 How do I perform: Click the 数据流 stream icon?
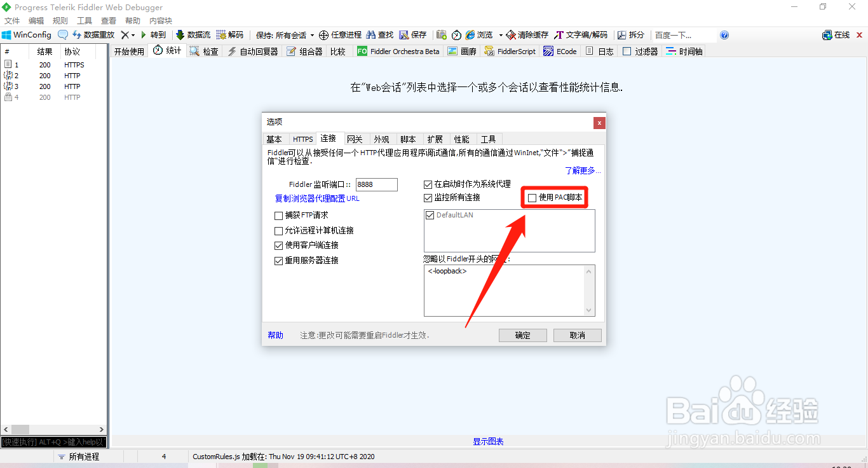tap(180, 35)
